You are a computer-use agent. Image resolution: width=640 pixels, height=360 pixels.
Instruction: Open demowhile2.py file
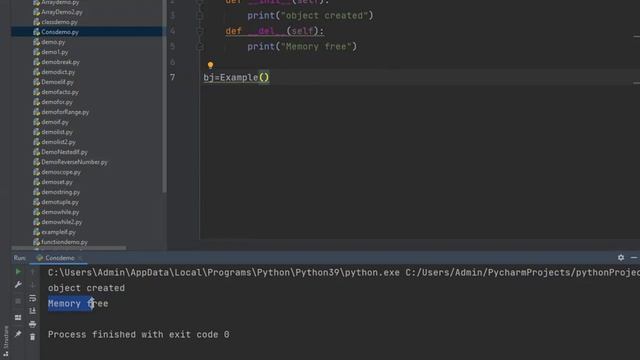click(62, 222)
